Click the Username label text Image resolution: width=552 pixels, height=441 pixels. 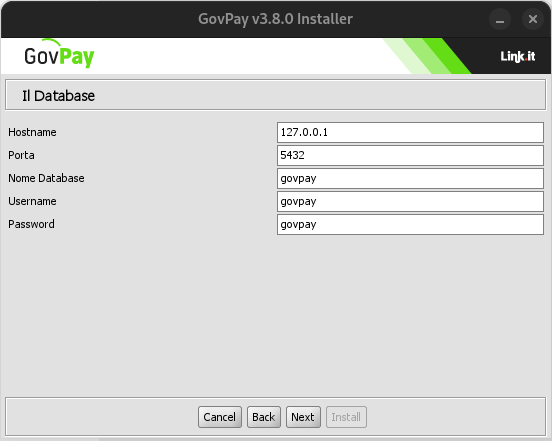click(x=32, y=201)
